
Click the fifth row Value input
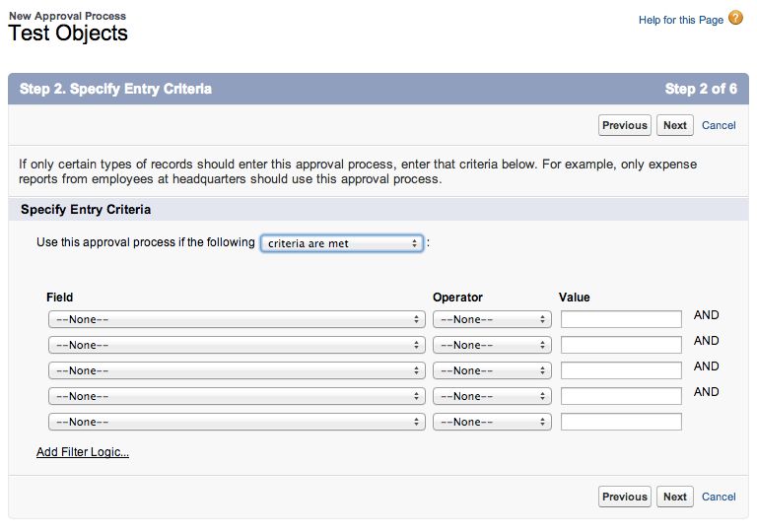click(x=621, y=422)
